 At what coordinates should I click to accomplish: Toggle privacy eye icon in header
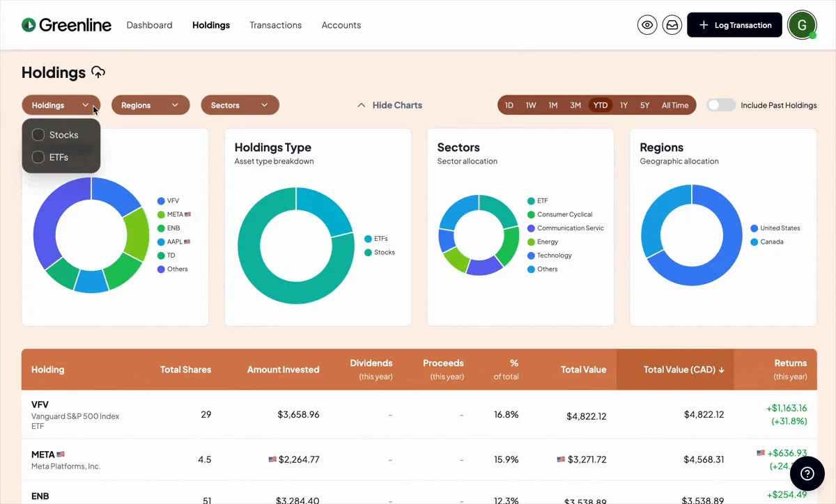(x=647, y=25)
